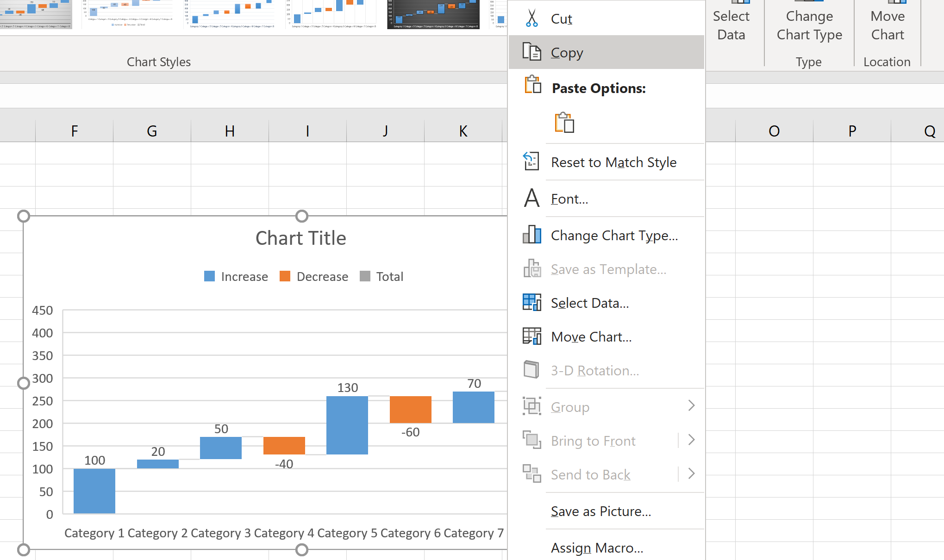Open Font settings via the Font icon
944x560 pixels.
coord(531,198)
